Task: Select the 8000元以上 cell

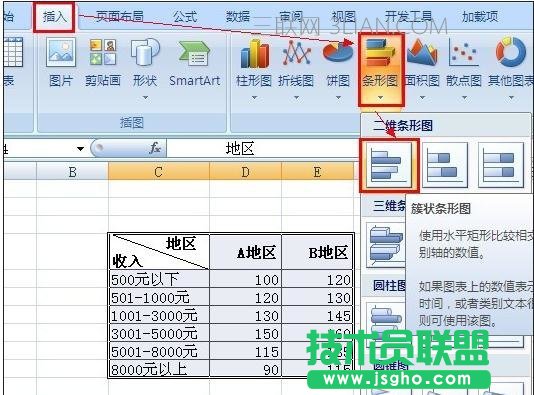Action: coord(159,369)
